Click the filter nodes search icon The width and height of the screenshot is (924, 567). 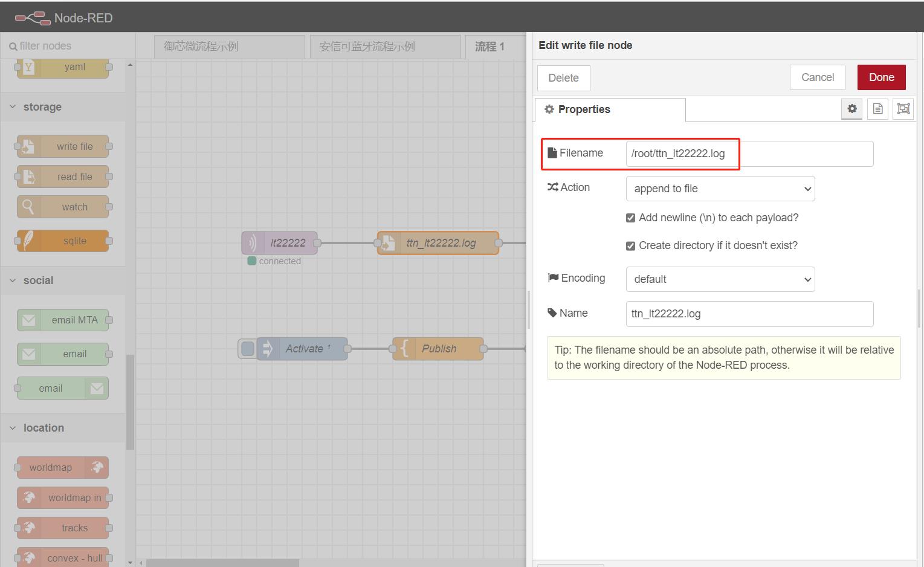coord(13,47)
